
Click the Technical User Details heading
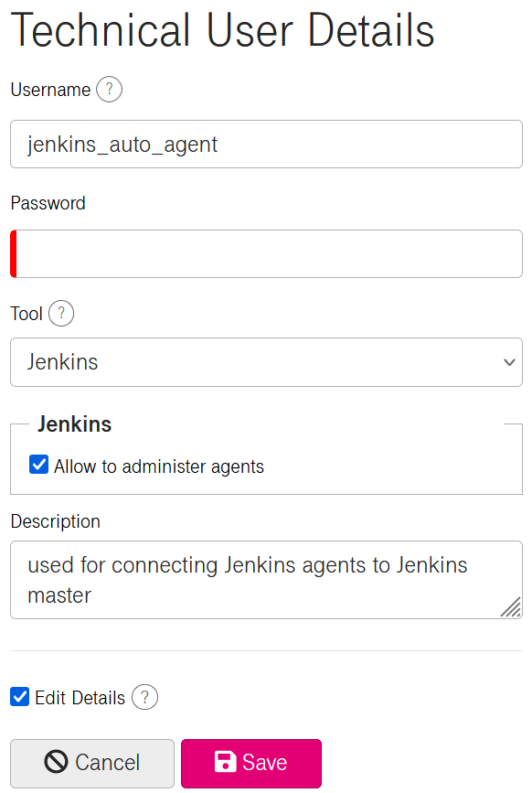click(222, 31)
